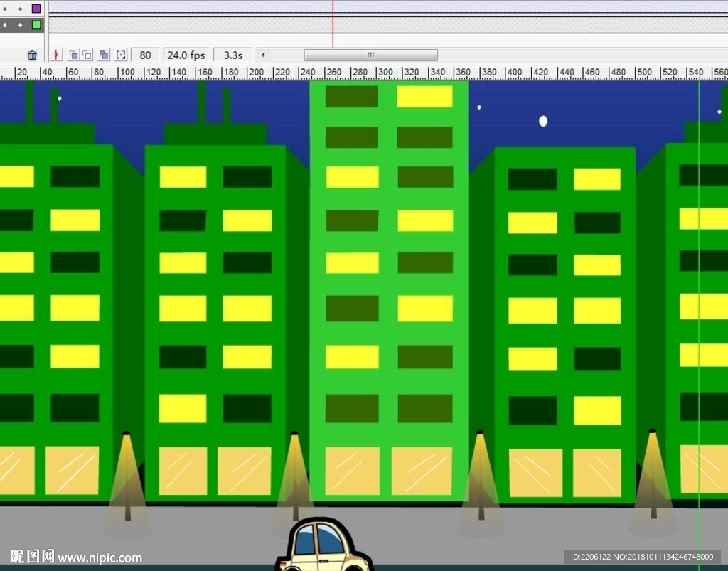Select the large white moon in the sky
The width and height of the screenshot is (728, 571).
tap(542, 121)
